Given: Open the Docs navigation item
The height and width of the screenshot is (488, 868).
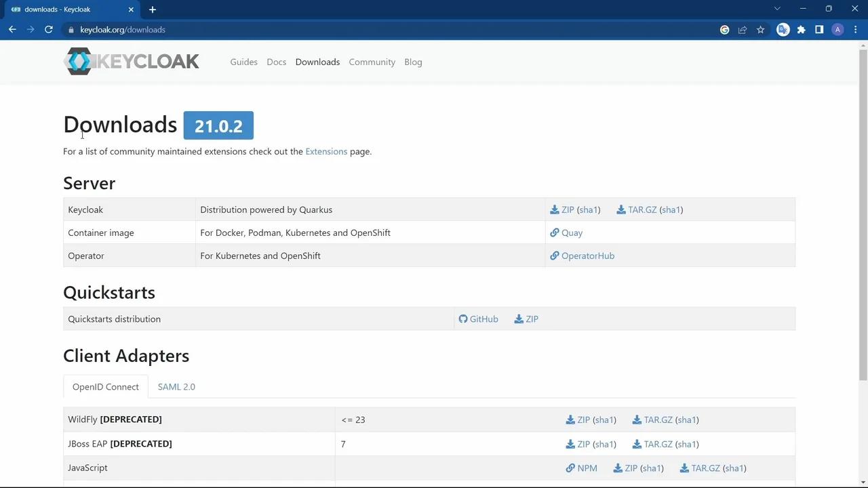Looking at the screenshot, I should point(276,62).
